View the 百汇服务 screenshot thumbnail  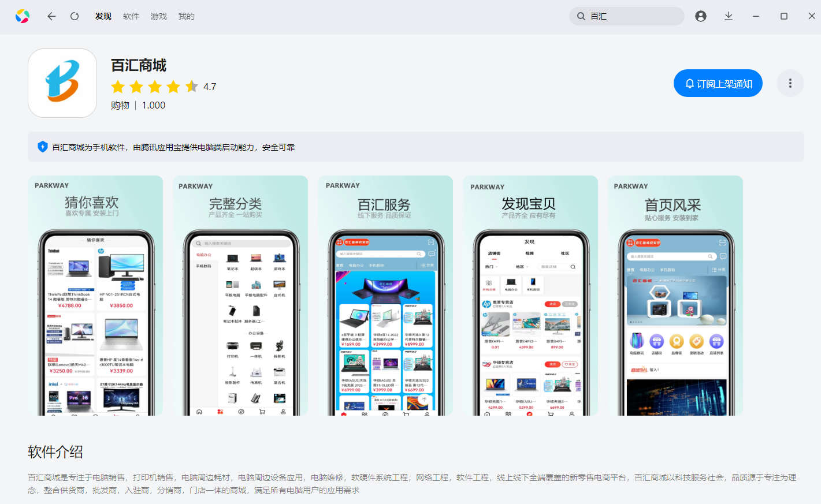[x=385, y=296]
